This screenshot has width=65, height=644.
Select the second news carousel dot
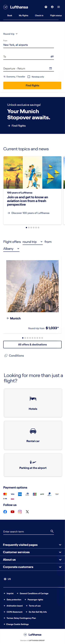pyautogui.click(x=29, y=228)
